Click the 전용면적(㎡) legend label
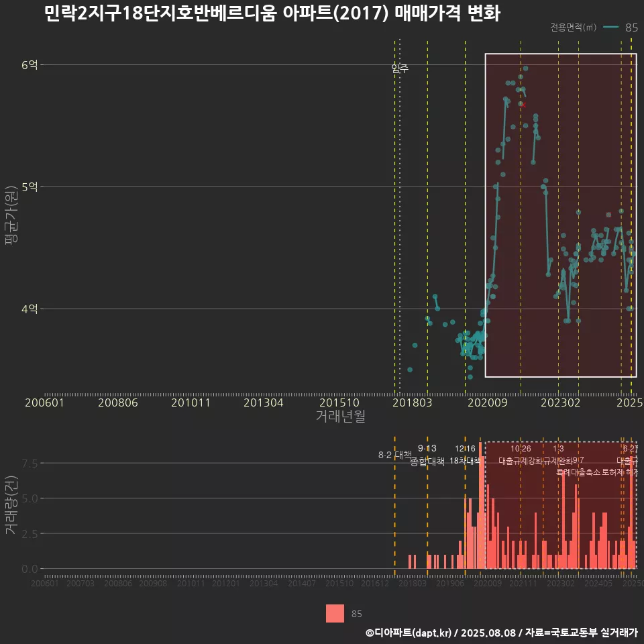644x644 pixels. coord(574,28)
